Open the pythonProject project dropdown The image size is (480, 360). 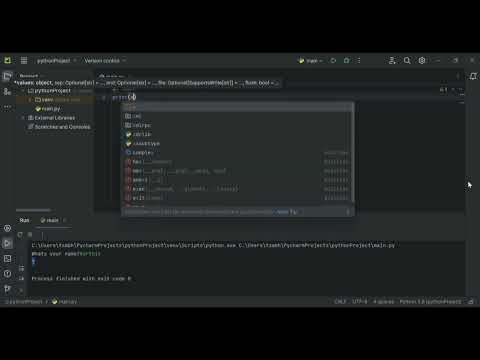[x=56, y=61]
